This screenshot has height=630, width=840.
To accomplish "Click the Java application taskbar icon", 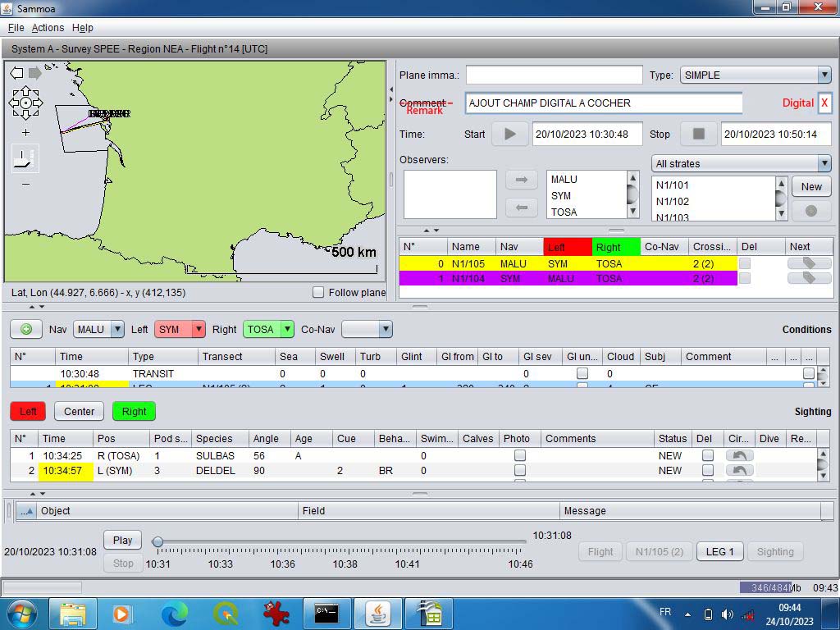I will pyautogui.click(x=377, y=614).
